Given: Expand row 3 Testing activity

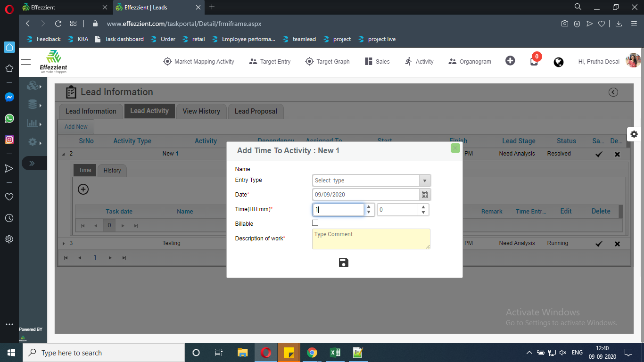Looking at the screenshot, I should (x=64, y=243).
